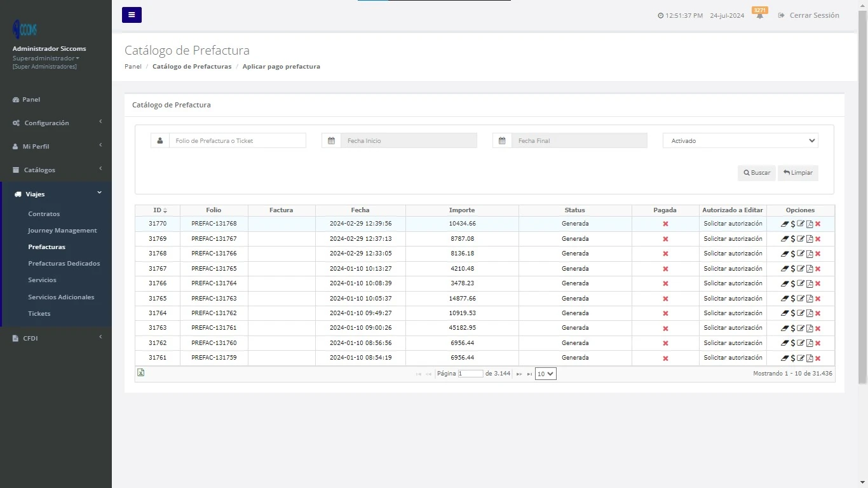Click the eraser icon for PREFAC-131764
This screenshot has height=488, width=868.
785,283
